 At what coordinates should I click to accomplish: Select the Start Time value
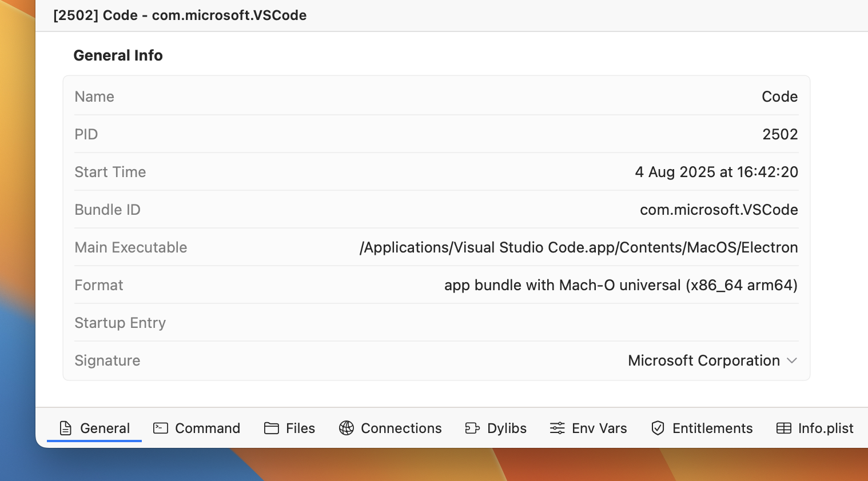coord(716,172)
